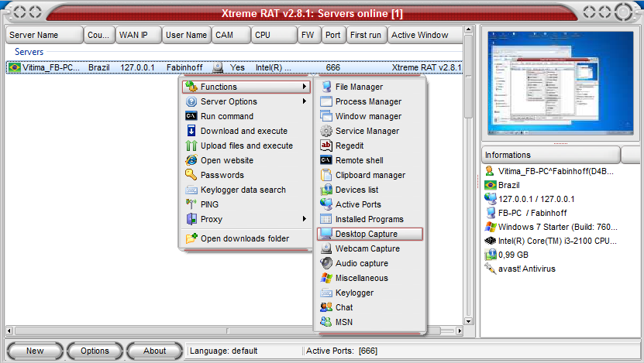Click the First run column header

[x=366, y=35]
